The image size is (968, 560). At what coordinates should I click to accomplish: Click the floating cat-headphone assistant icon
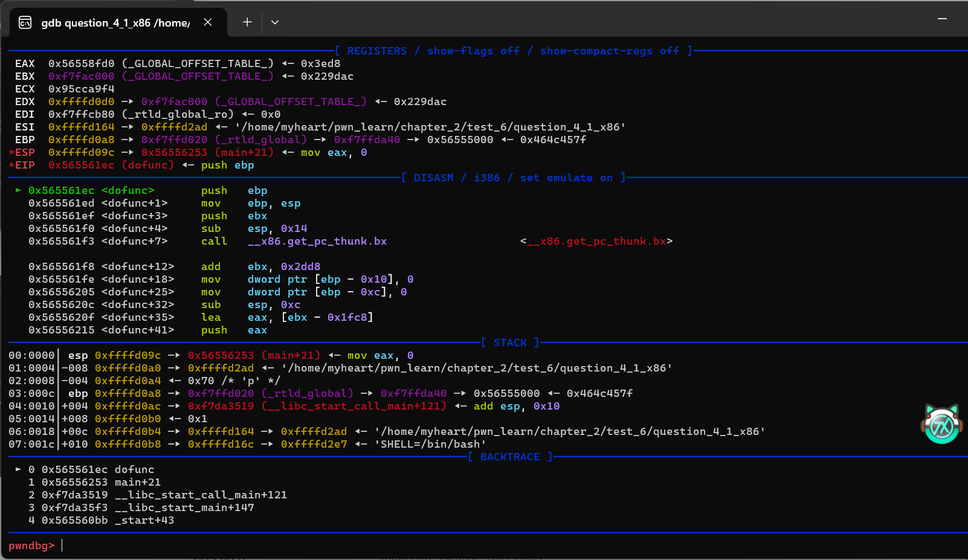(941, 424)
